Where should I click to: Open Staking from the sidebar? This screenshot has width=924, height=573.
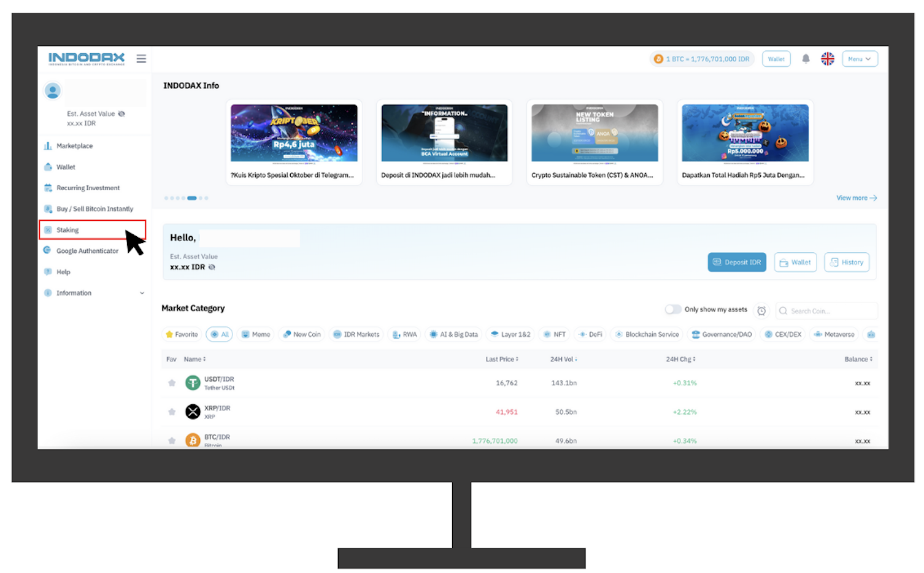(x=68, y=230)
